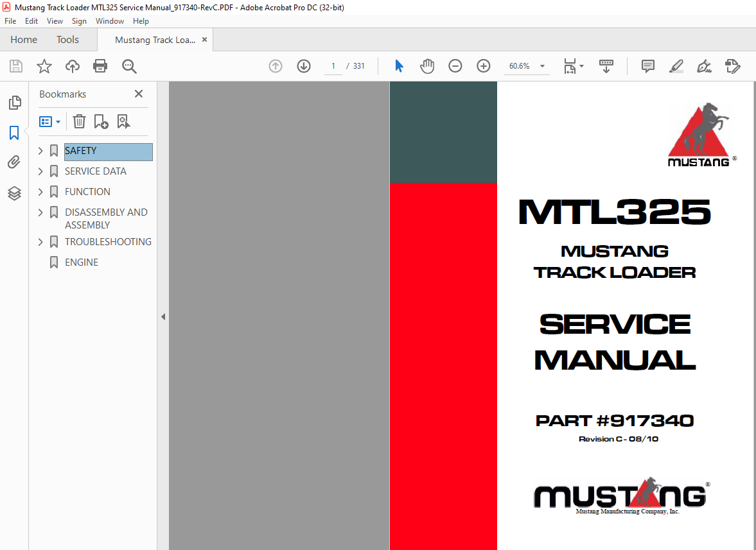The height and width of the screenshot is (550, 756).
Task: Add a new bookmark
Action: coord(101,121)
